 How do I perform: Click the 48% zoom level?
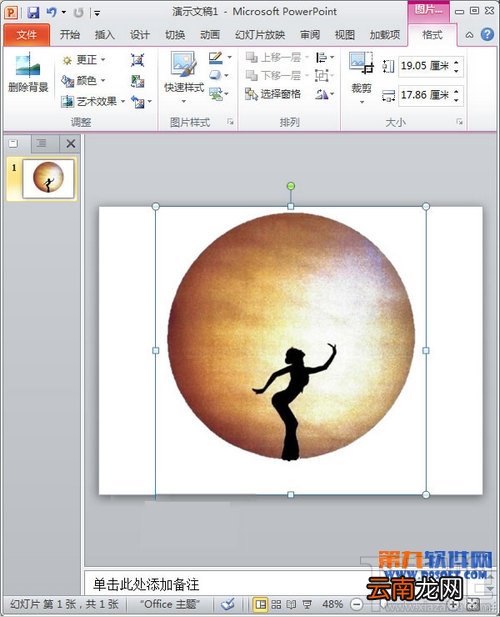coord(332,604)
